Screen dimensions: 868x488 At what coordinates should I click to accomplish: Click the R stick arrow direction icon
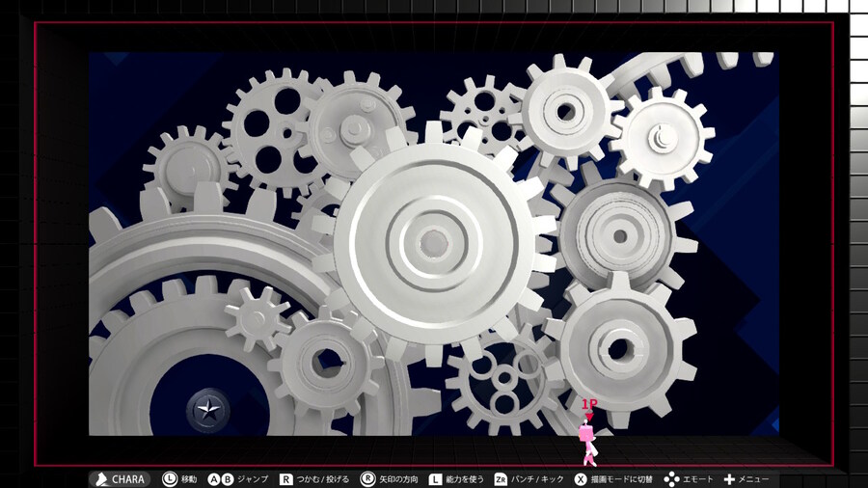[x=367, y=478]
